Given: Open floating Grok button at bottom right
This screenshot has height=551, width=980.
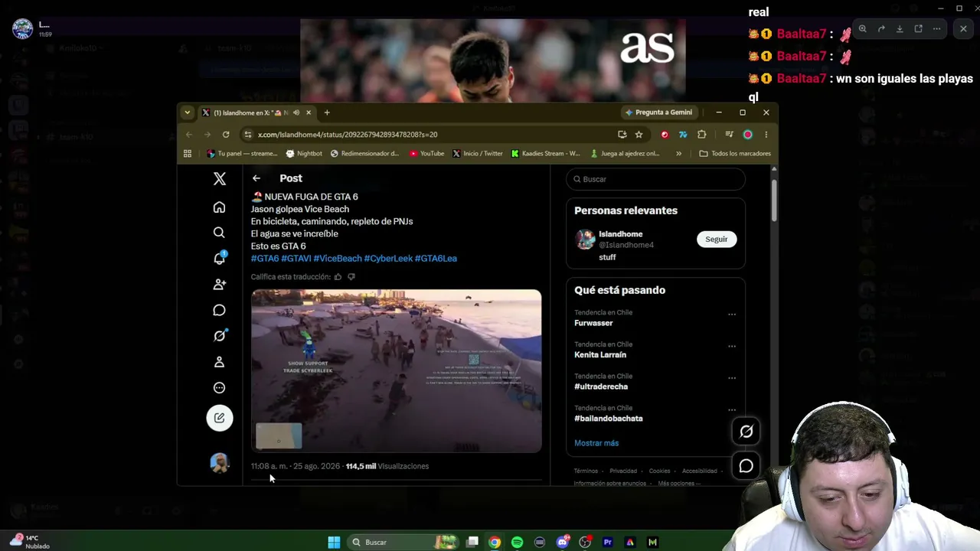Looking at the screenshot, I should tap(746, 432).
